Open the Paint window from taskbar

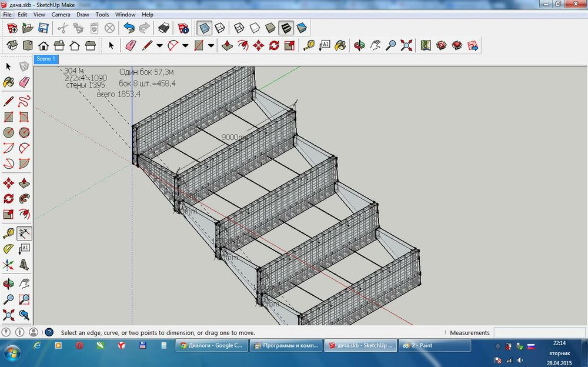tap(434, 345)
